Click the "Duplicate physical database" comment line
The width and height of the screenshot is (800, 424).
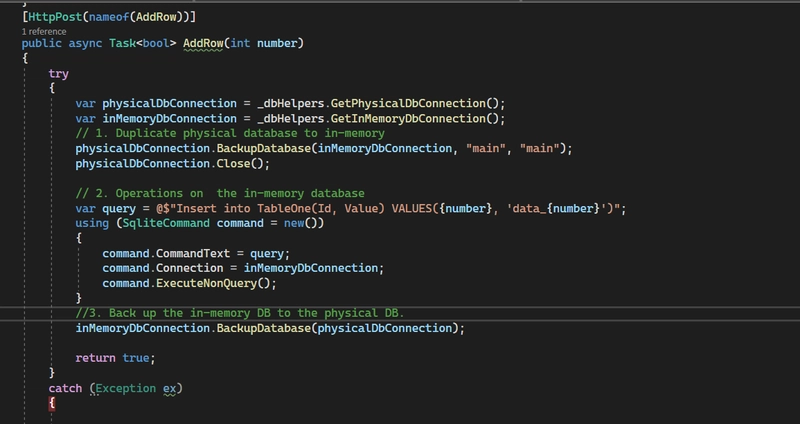click(230, 133)
